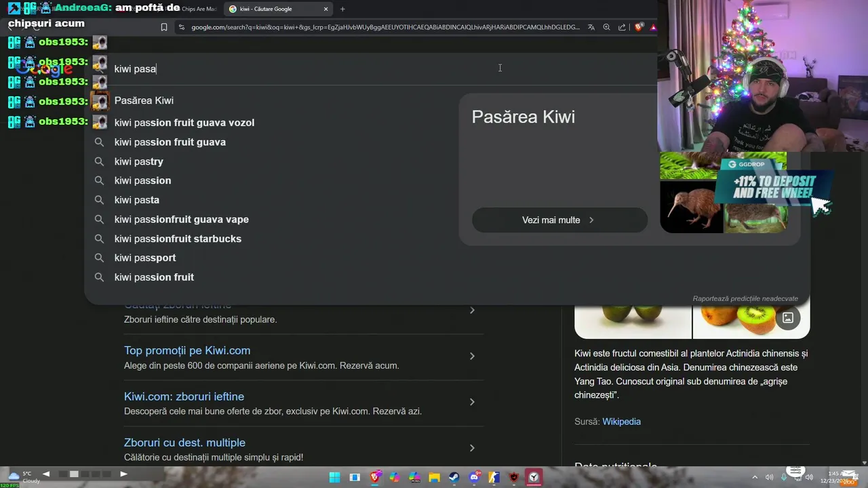This screenshot has width=868, height=488.
Task: Show hidden system tray icons chevron
Action: pos(755,477)
